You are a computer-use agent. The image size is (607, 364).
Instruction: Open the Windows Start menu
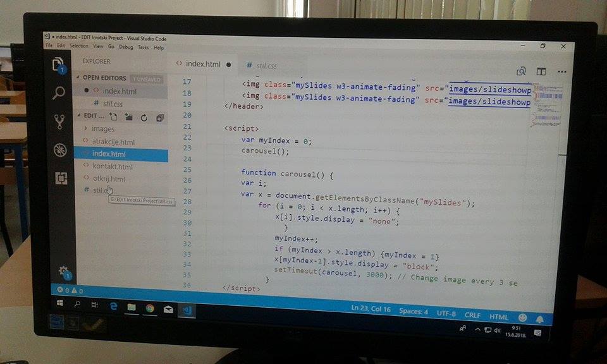click(x=60, y=303)
